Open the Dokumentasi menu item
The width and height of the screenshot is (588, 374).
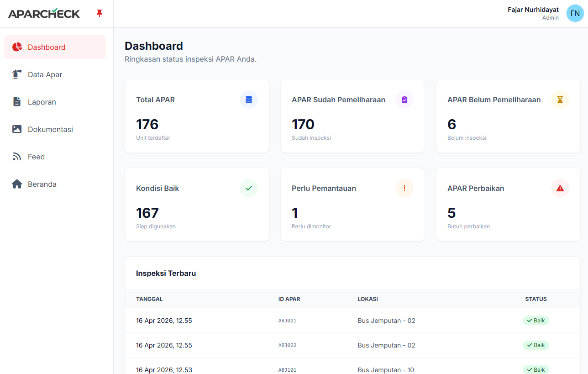click(x=55, y=129)
